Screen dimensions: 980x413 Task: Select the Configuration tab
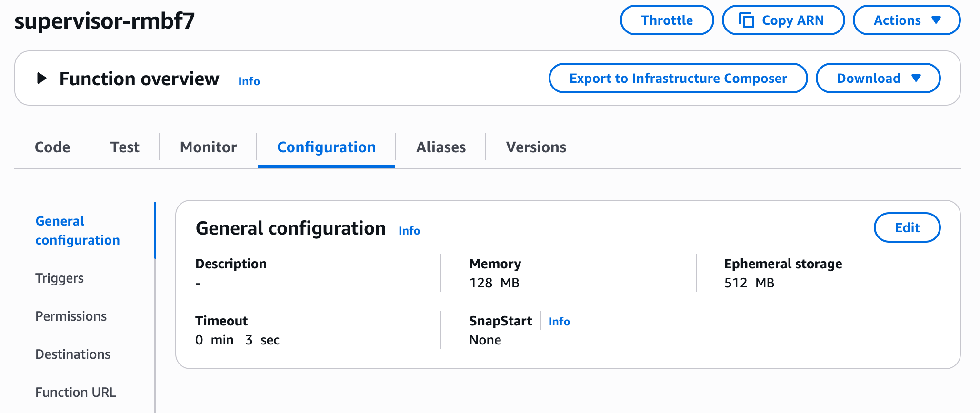[x=326, y=147]
